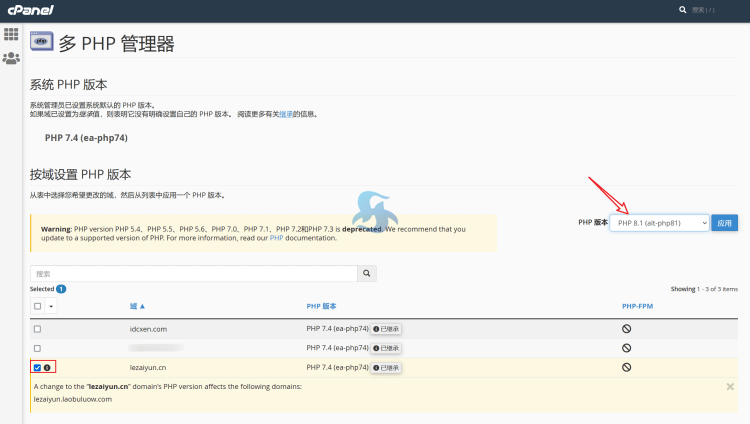750x424 pixels.
Task: Sort by the domain column header
Action: pos(137,306)
